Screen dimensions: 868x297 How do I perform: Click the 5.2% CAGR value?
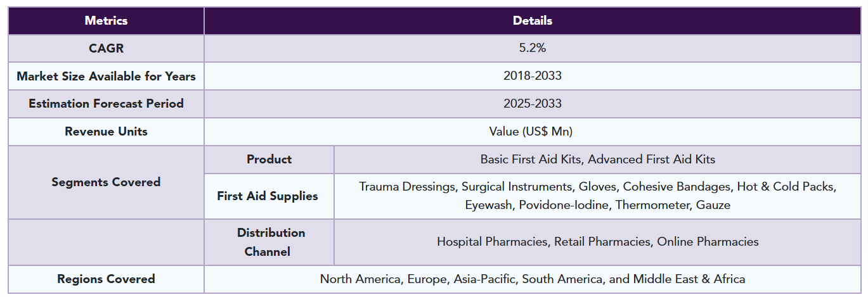[533, 48]
